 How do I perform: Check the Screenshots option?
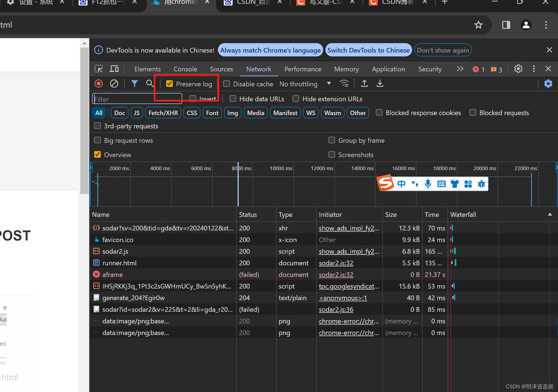pos(332,155)
